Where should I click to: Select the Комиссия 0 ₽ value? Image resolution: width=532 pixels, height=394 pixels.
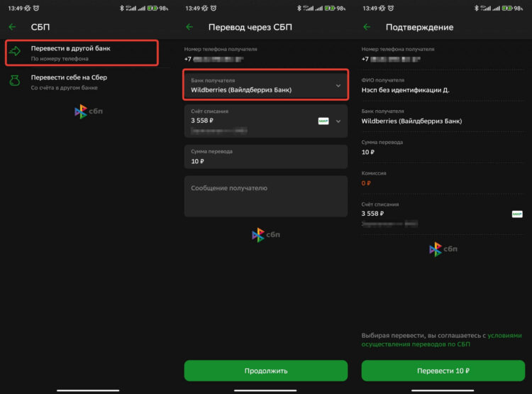pos(366,183)
